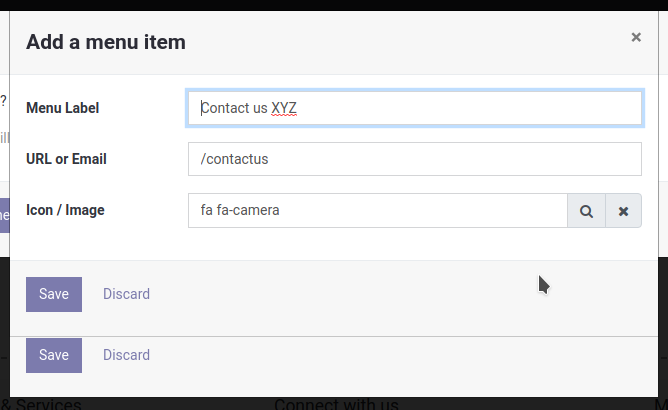668x410 pixels.
Task: Focus the Menu Label input field
Action: point(414,108)
